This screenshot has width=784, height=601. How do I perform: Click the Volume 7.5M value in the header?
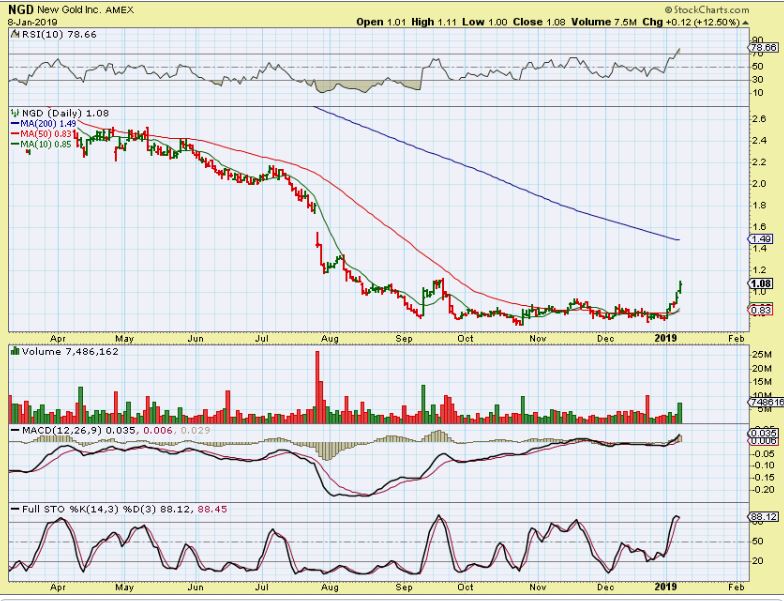(604, 22)
